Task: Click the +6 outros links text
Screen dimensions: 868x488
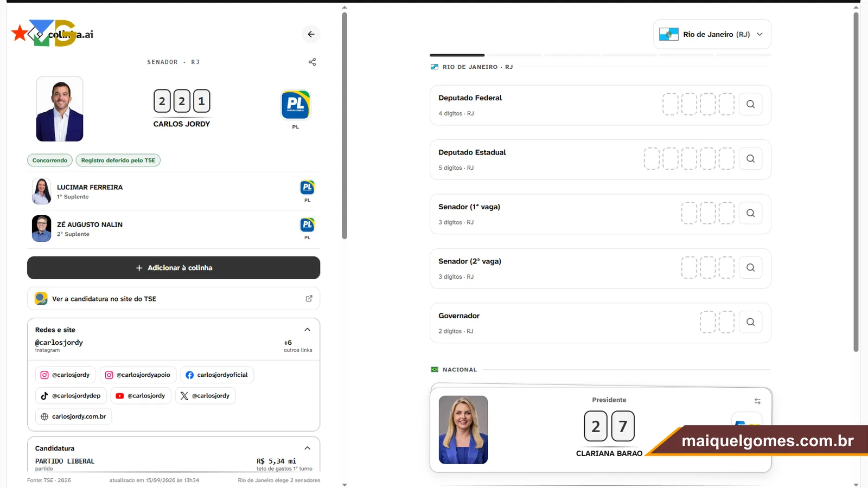Action: click(298, 346)
